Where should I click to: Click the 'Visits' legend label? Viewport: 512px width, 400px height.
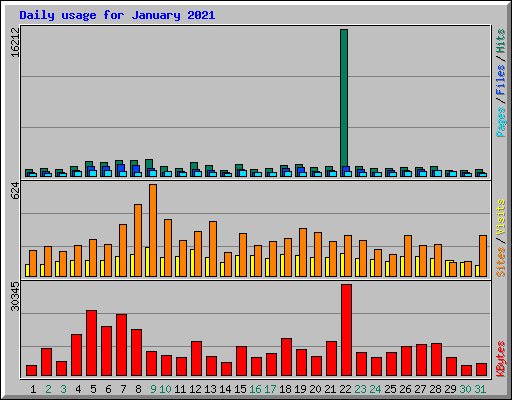[x=500, y=218]
